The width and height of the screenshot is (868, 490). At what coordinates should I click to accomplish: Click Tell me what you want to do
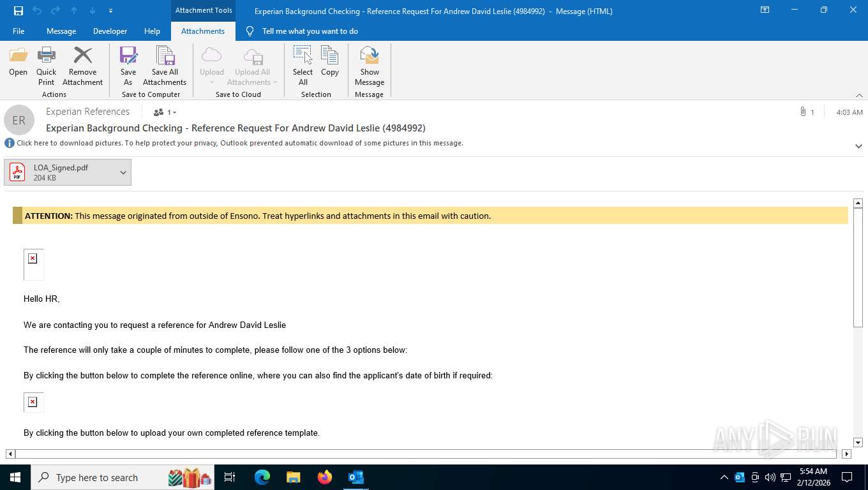tap(310, 31)
